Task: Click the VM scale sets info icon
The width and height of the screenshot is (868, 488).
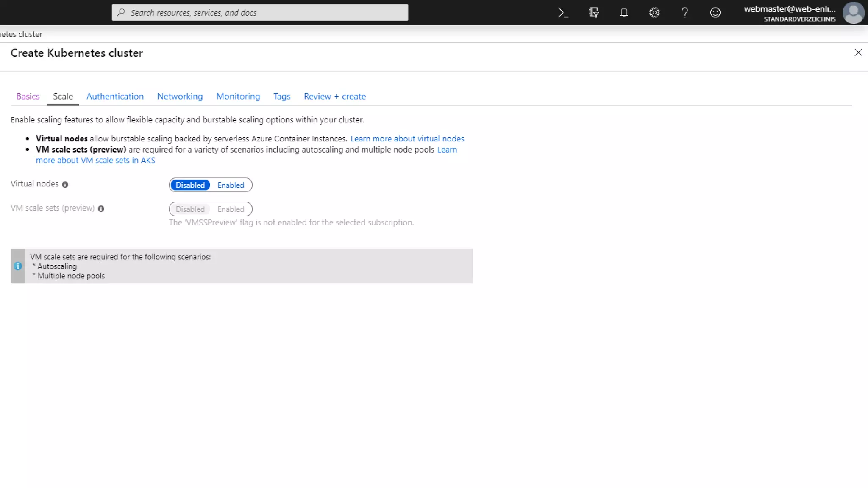Action: click(101, 209)
